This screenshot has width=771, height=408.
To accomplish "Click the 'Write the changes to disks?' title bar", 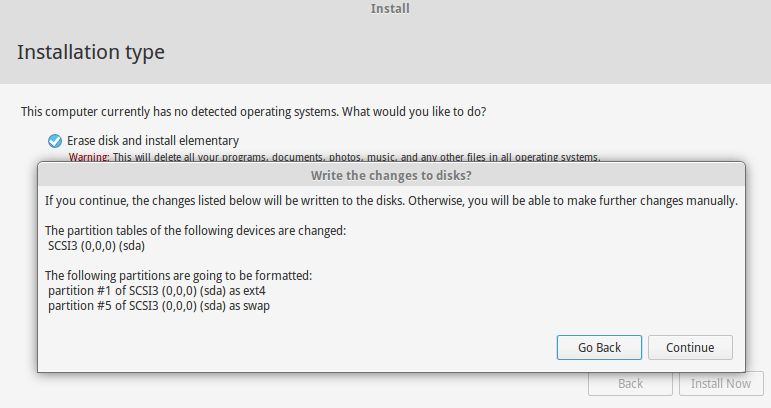I will pyautogui.click(x=391, y=176).
